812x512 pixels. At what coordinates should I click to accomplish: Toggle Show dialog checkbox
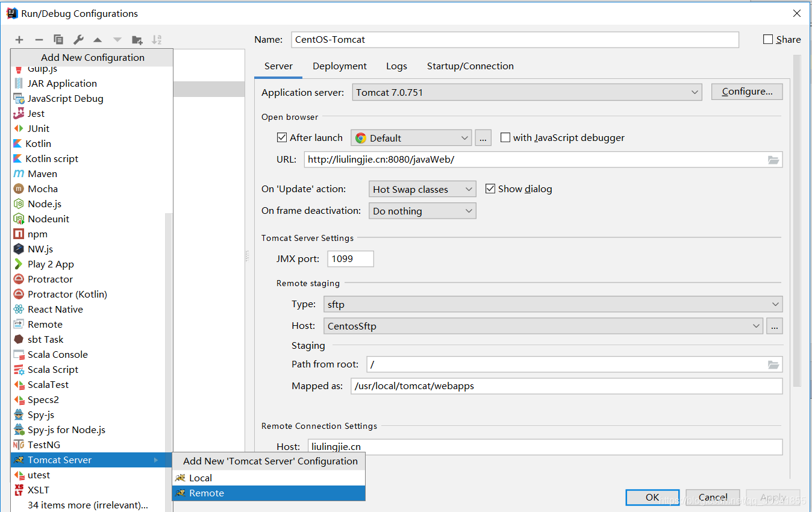pos(490,189)
